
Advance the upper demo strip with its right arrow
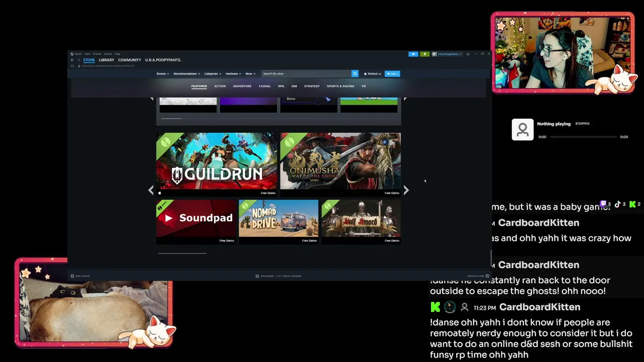[405, 99]
